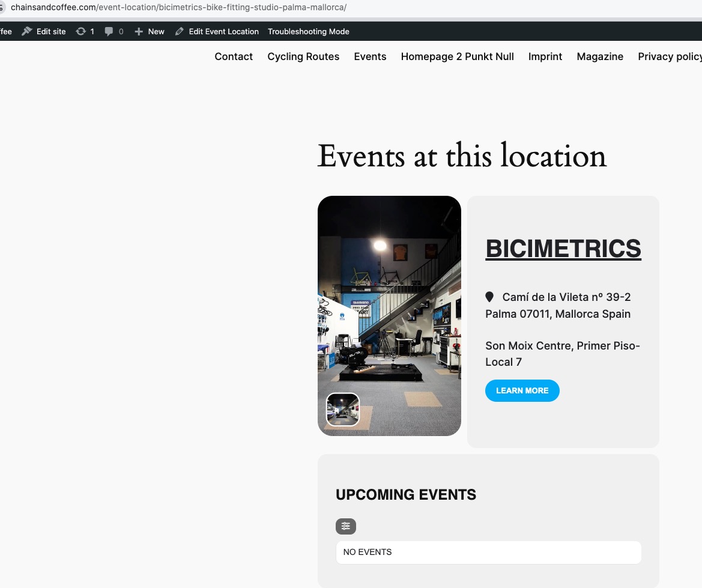Image resolution: width=702 pixels, height=588 pixels.
Task: Open the Cycling Routes menu item
Action: pyautogui.click(x=303, y=56)
